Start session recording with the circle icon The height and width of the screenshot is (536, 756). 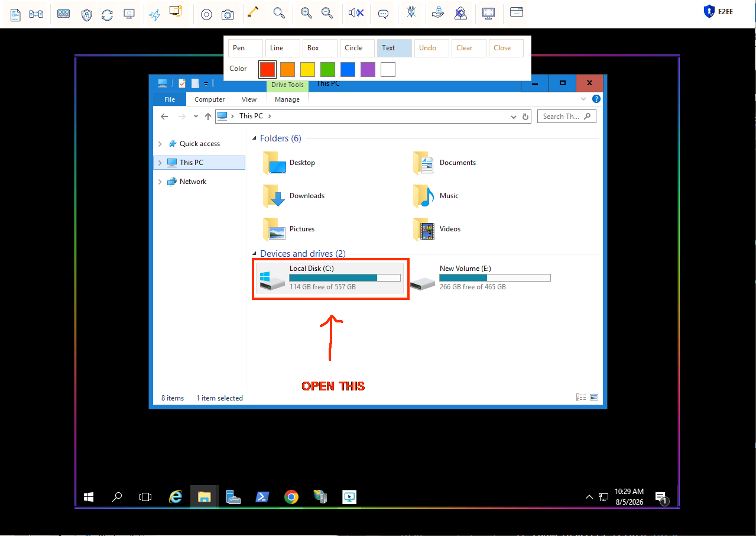pyautogui.click(x=206, y=14)
